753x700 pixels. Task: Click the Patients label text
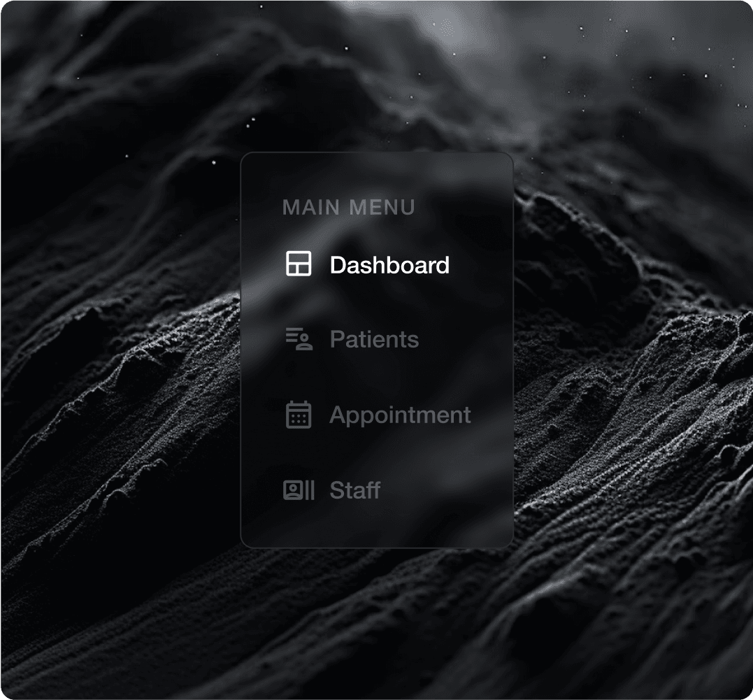374,340
